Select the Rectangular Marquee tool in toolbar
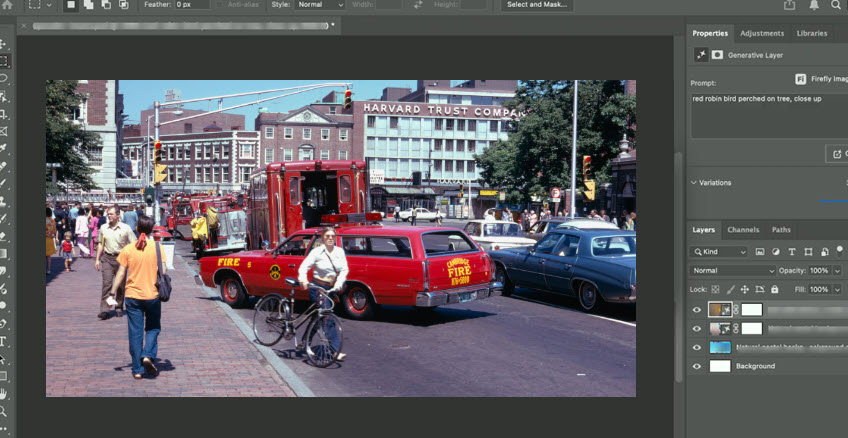The image size is (848, 438). coord(3,61)
